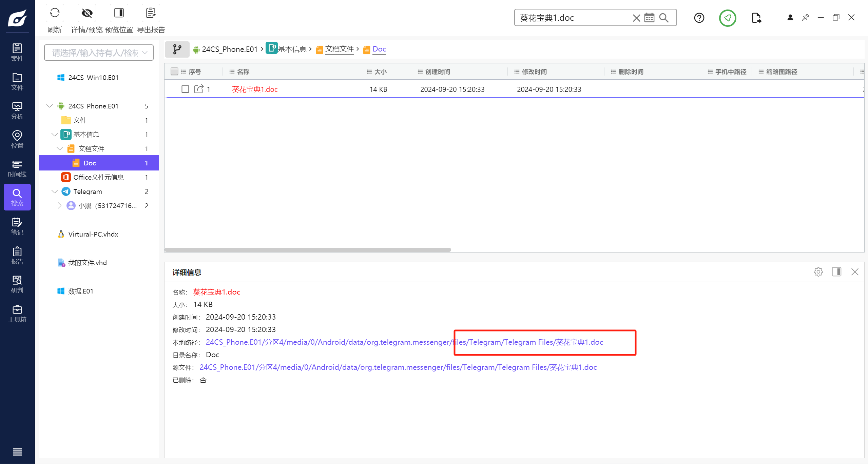Click the Refresh (刷新) toolbar icon
Screen dimensions: 868x464
55,13
